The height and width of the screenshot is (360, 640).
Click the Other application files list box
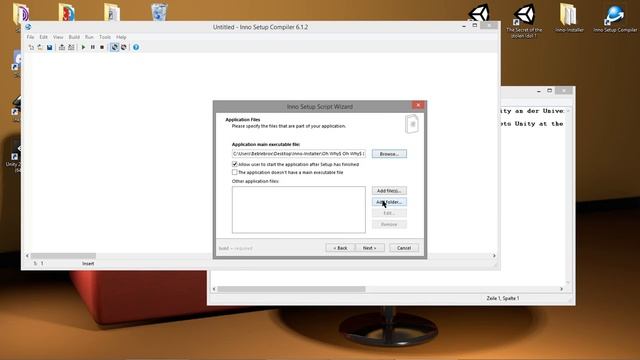299,210
